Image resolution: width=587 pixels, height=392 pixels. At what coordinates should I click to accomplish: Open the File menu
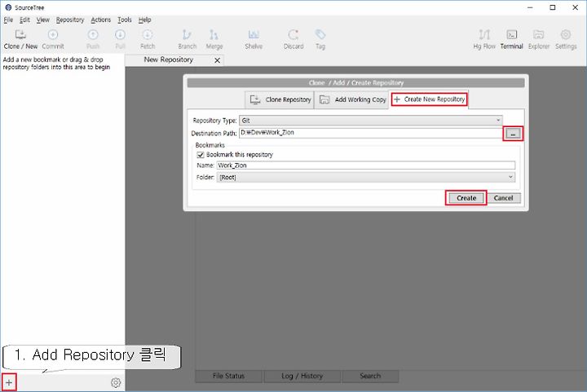(8, 20)
